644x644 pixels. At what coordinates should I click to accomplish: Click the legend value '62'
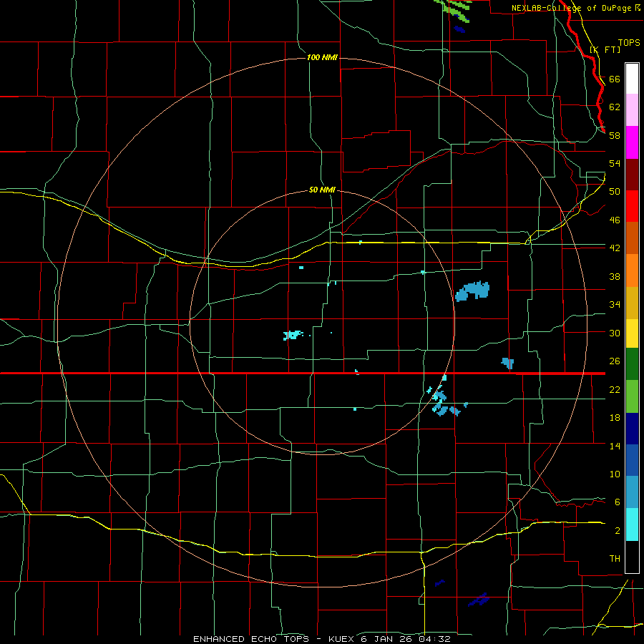click(615, 107)
